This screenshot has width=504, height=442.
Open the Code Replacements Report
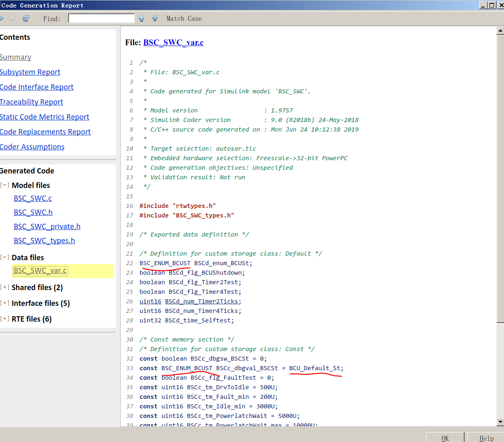click(x=45, y=132)
